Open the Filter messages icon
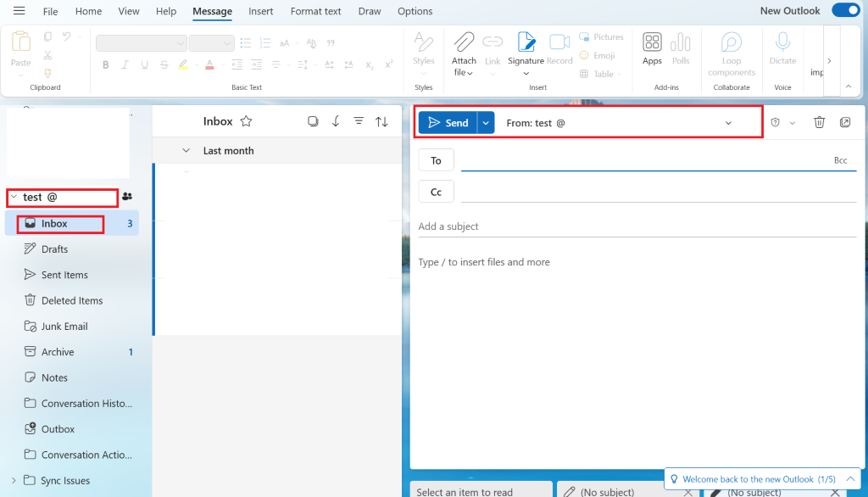868x497 pixels. pyautogui.click(x=359, y=120)
